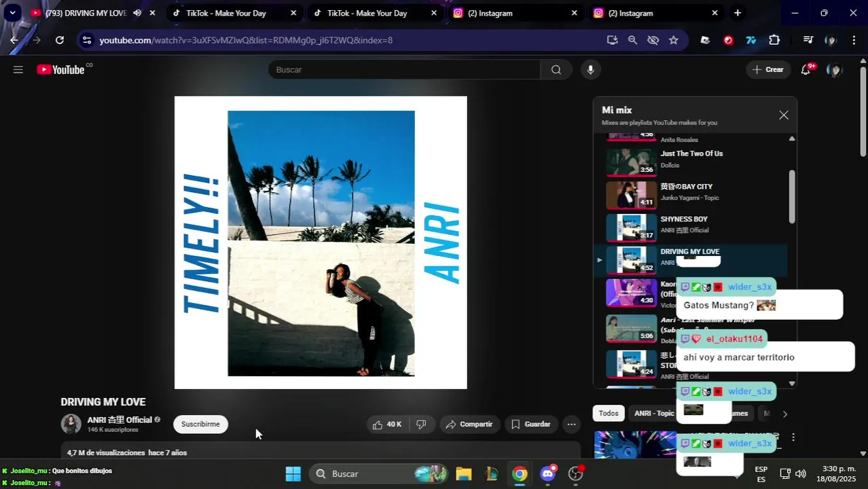The height and width of the screenshot is (489, 868).
Task: Open Chrome three-dot menu
Action: (x=854, y=40)
